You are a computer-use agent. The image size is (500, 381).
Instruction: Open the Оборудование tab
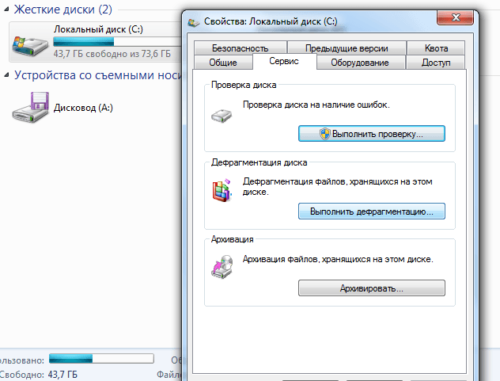(360, 63)
